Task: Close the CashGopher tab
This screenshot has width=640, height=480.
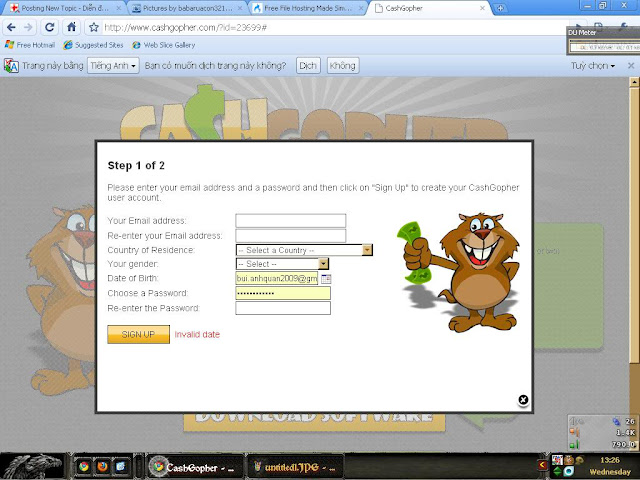Action: pos(482,8)
